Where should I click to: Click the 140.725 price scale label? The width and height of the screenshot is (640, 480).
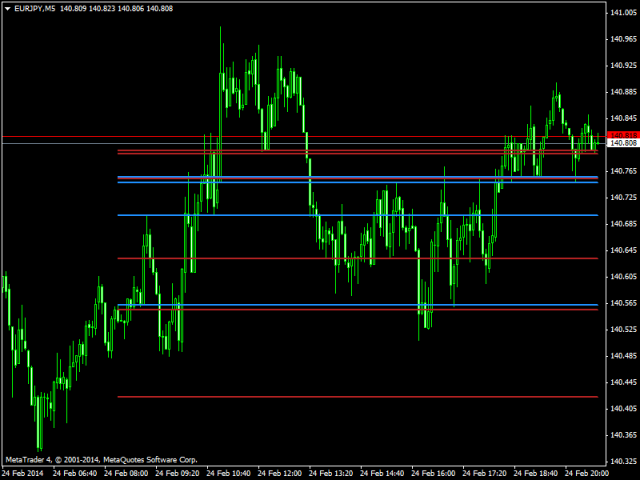tap(623, 198)
